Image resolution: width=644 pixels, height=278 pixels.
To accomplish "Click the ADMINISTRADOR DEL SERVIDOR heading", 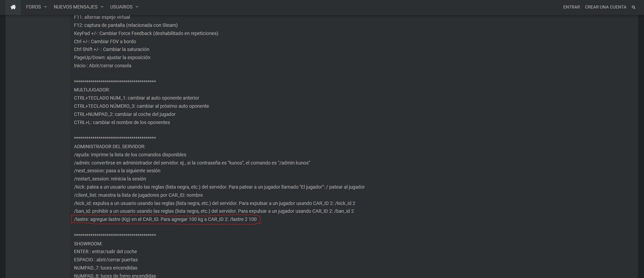I will tap(109, 146).
